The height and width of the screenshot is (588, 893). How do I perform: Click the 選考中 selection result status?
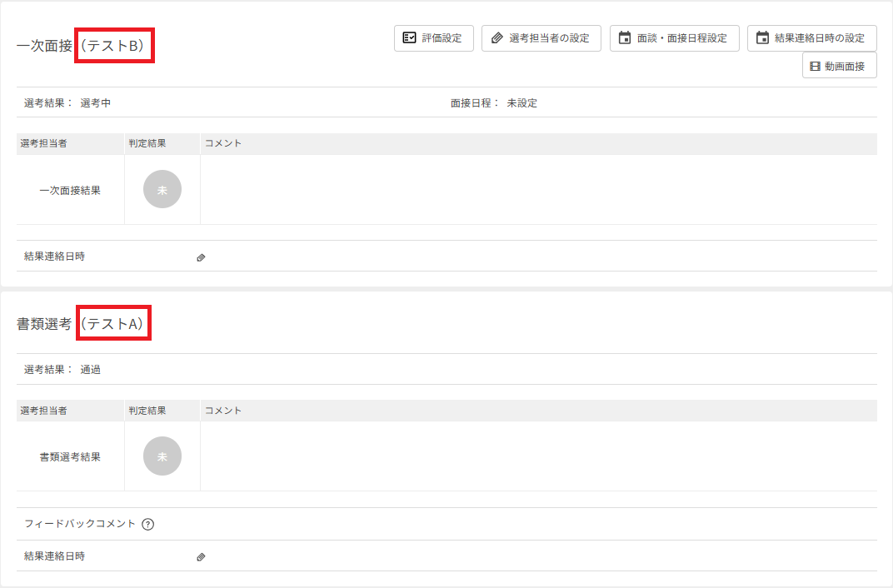[x=96, y=103]
